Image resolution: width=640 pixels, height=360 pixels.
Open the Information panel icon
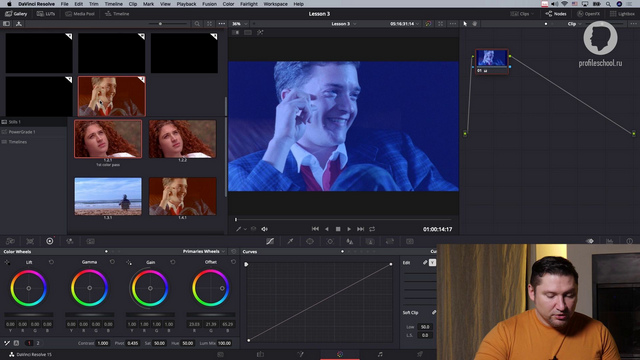[x=629, y=241]
